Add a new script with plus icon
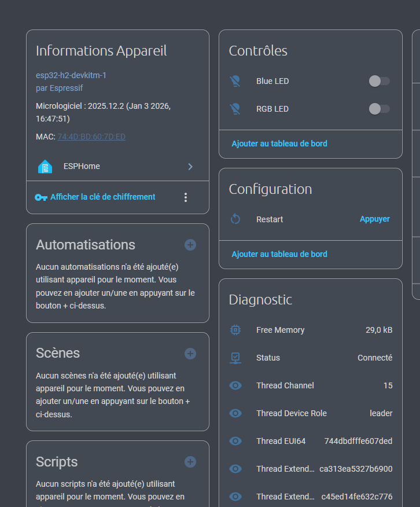This screenshot has height=507, width=420. pyautogui.click(x=190, y=462)
